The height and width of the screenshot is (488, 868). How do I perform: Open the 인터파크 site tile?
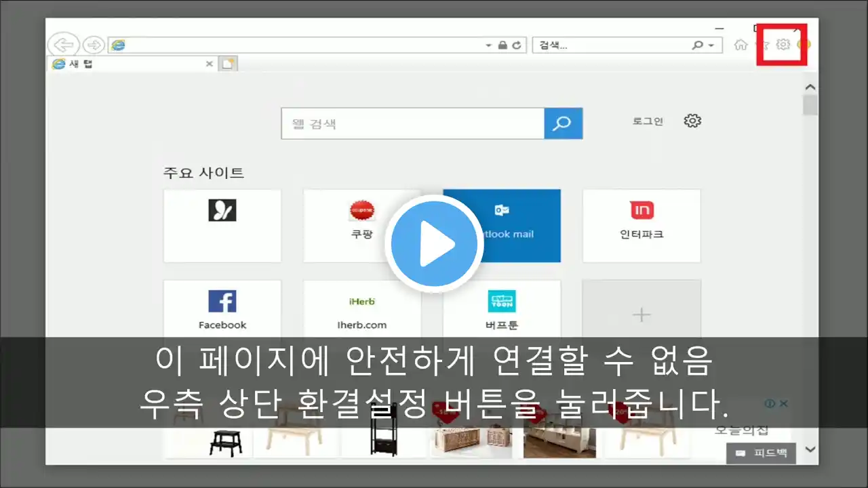642,226
